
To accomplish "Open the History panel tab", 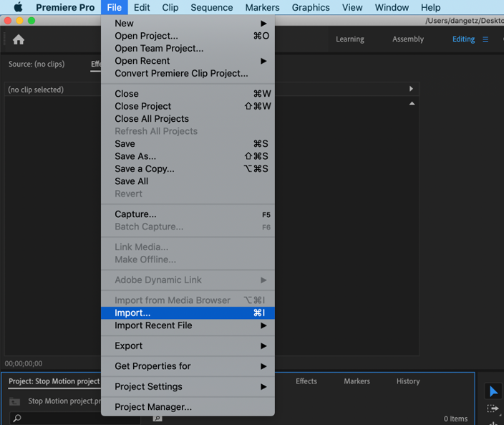I will click(x=407, y=381).
